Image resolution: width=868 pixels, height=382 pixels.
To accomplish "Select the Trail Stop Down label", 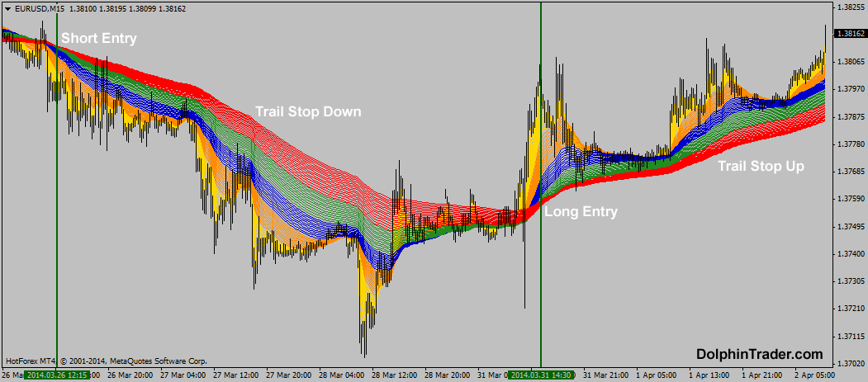I will coord(307,111).
